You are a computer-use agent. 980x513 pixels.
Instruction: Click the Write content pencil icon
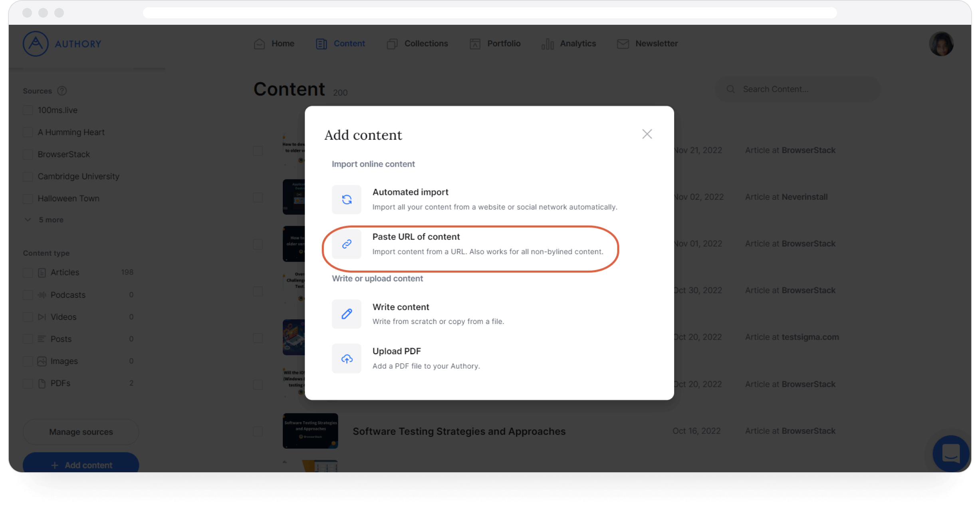[x=346, y=314]
